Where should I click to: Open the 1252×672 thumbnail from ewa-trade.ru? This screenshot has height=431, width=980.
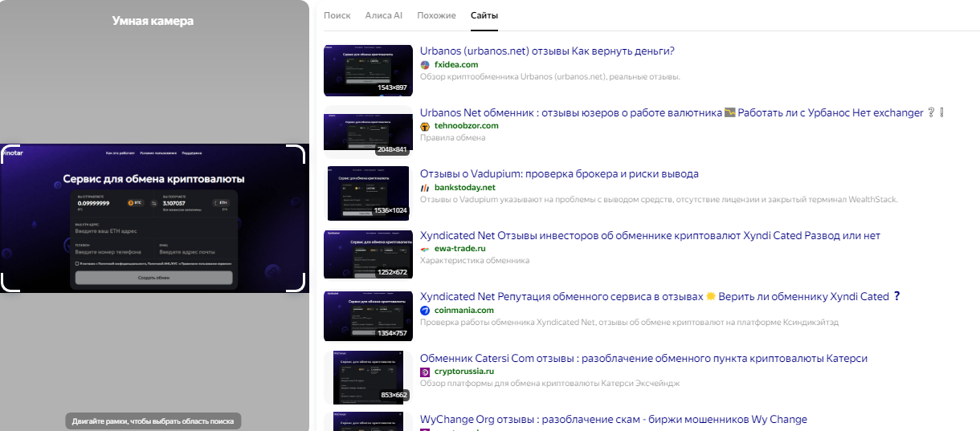pos(369,254)
